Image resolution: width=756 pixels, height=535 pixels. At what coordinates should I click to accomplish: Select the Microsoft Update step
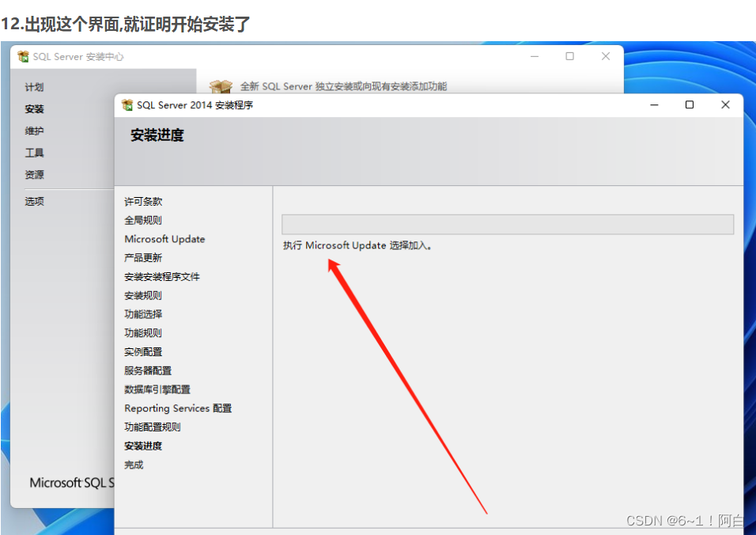[164, 239]
